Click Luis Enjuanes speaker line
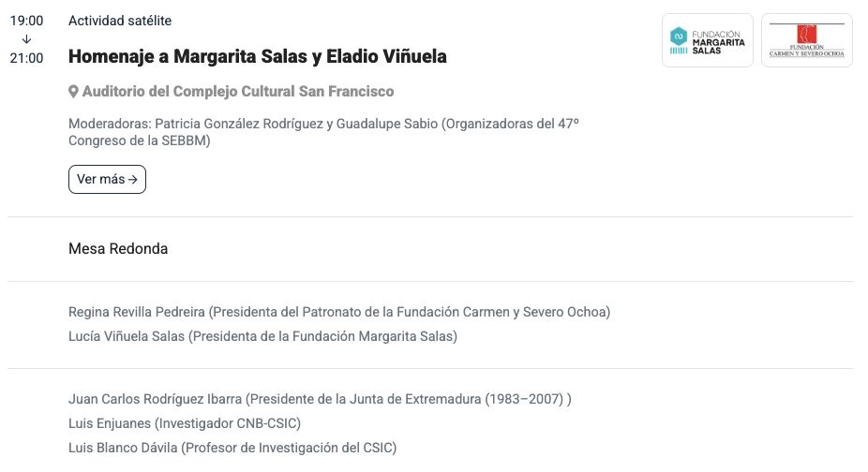The width and height of the screenshot is (868, 472). click(x=185, y=423)
